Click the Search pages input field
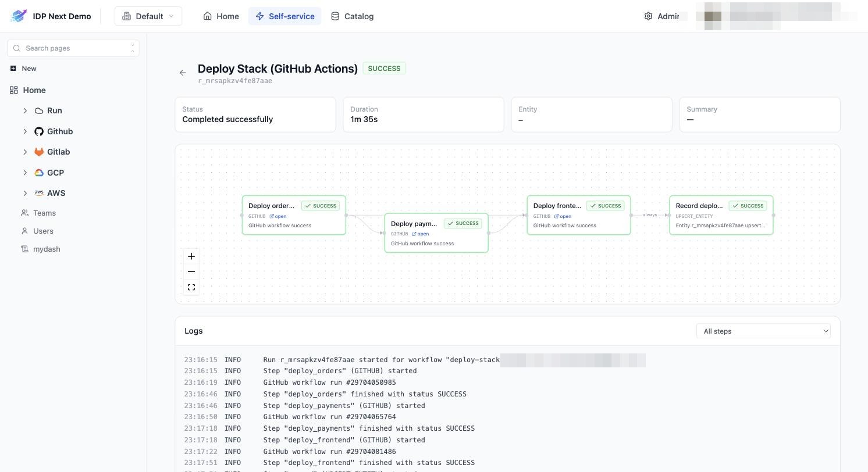 pyautogui.click(x=73, y=48)
